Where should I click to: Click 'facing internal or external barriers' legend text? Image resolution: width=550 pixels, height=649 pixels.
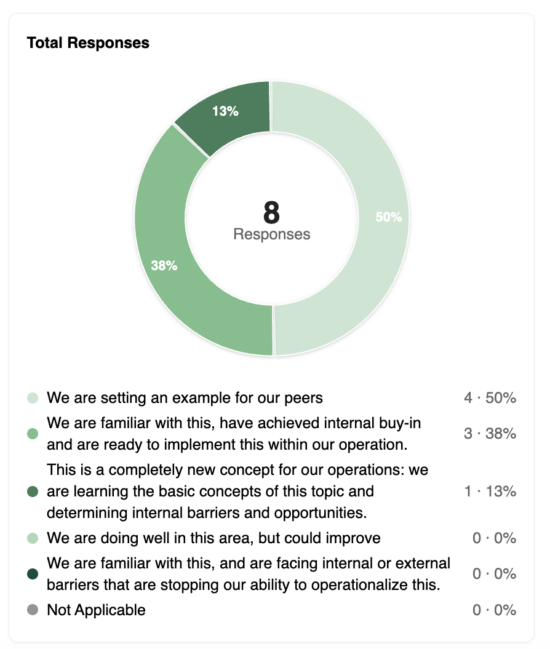pos(248,574)
